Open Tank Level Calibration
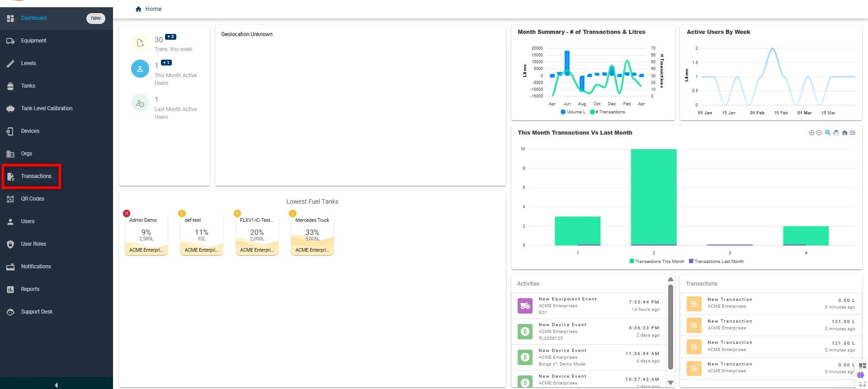Image resolution: width=868 pixels, height=389 pixels. (56, 108)
